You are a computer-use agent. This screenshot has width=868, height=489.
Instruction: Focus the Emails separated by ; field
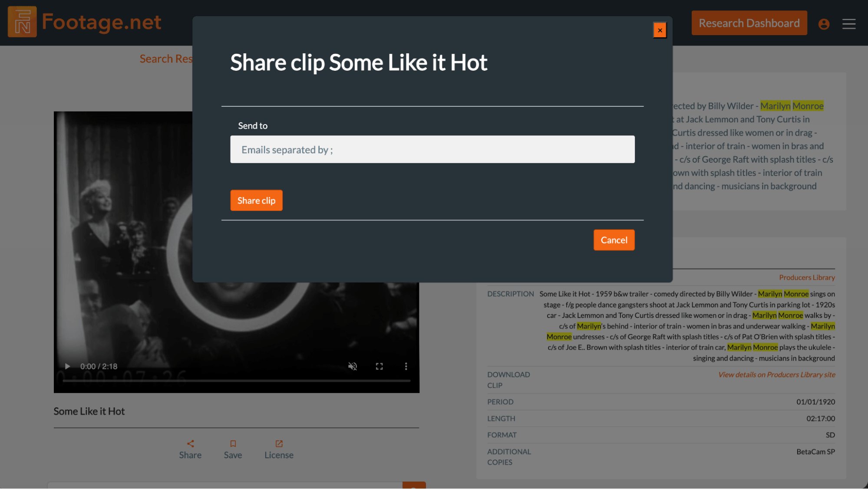point(432,150)
